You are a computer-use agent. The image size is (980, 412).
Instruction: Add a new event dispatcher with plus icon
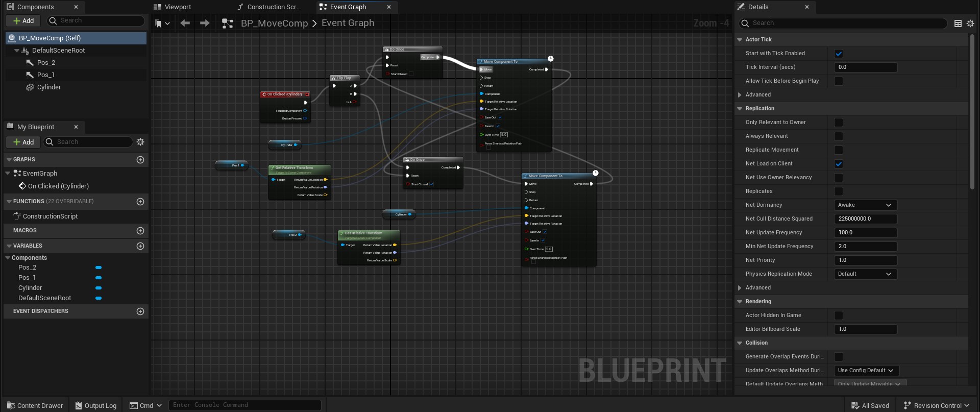point(140,311)
